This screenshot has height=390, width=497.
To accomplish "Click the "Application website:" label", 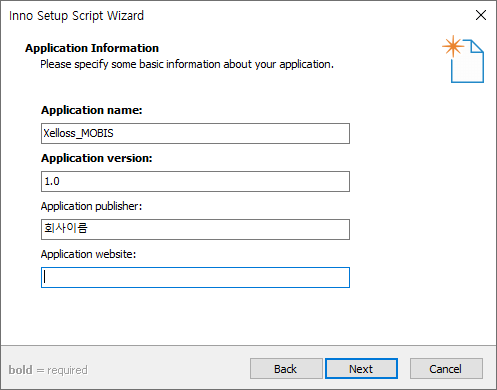I will pos(88,254).
